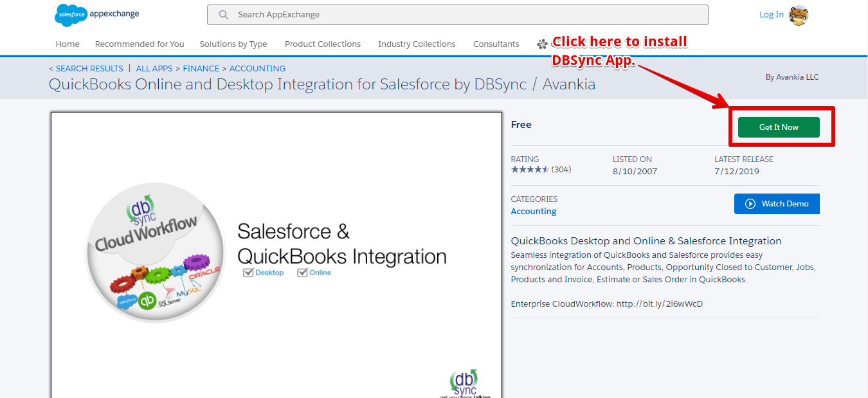Click the flower icon in navigation bar
The width and height of the screenshot is (868, 398).
coord(542,44)
